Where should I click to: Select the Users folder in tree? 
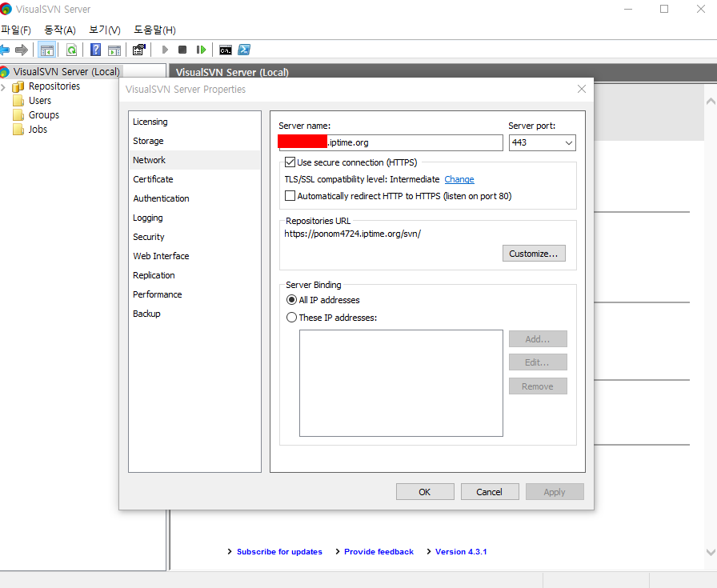pos(40,101)
